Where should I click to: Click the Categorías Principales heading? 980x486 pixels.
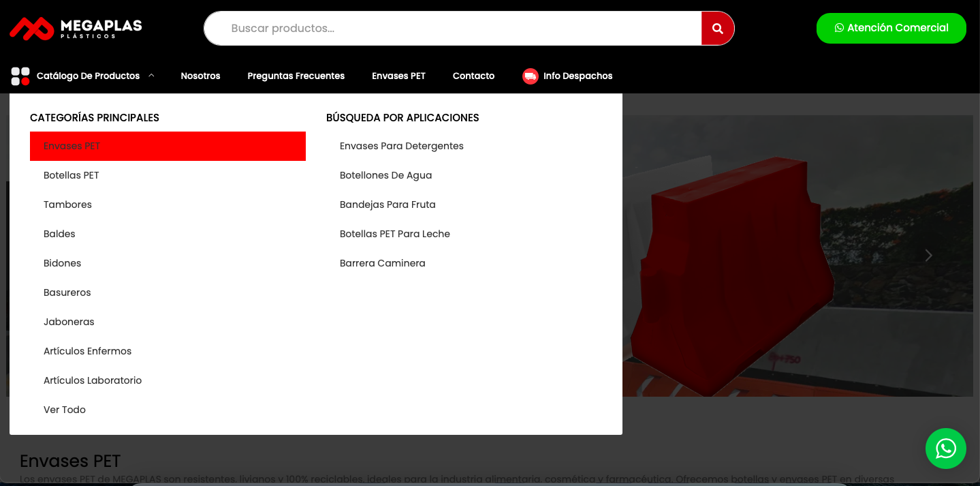[x=95, y=118]
